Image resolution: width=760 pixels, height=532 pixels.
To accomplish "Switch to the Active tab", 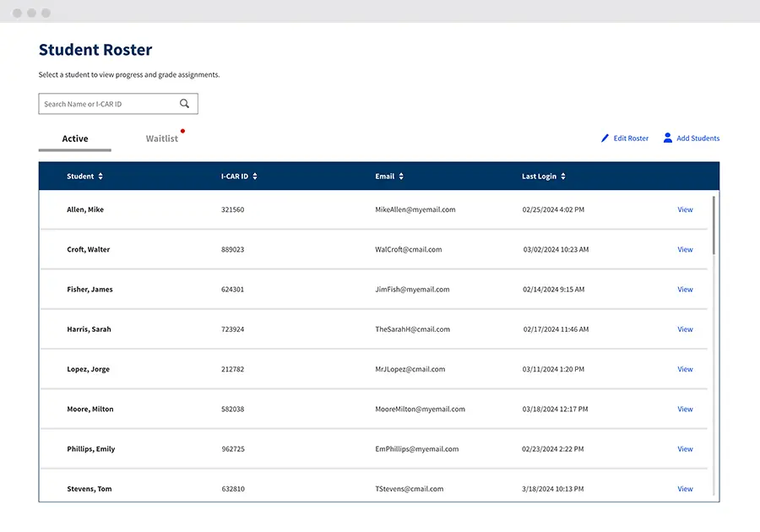I will pos(75,138).
